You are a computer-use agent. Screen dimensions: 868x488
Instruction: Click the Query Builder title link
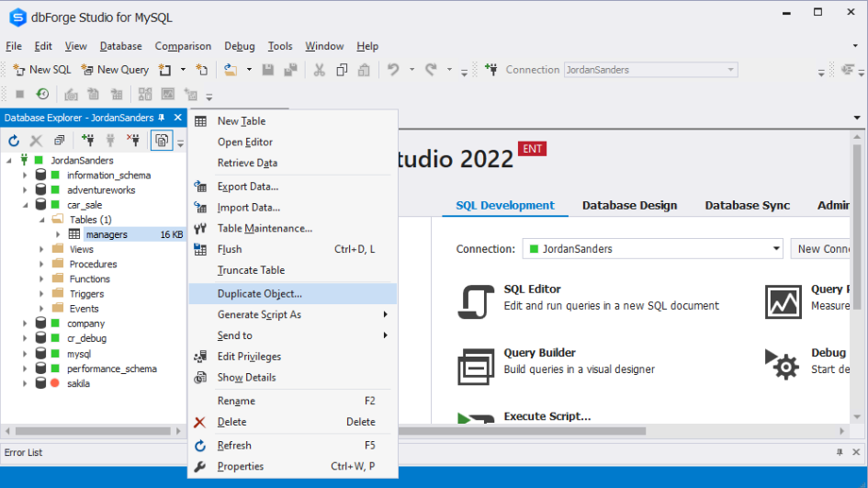click(x=540, y=353)
